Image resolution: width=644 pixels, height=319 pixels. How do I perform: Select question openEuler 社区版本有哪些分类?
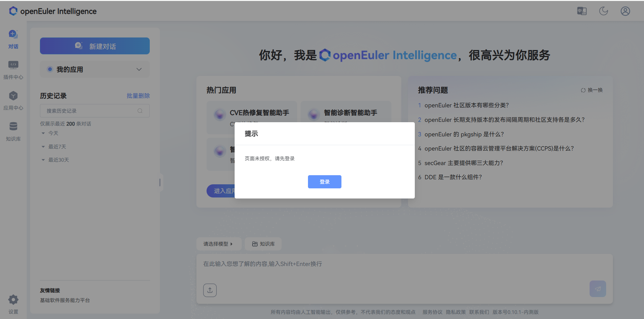pyautogui.click(x=467, y=105)
